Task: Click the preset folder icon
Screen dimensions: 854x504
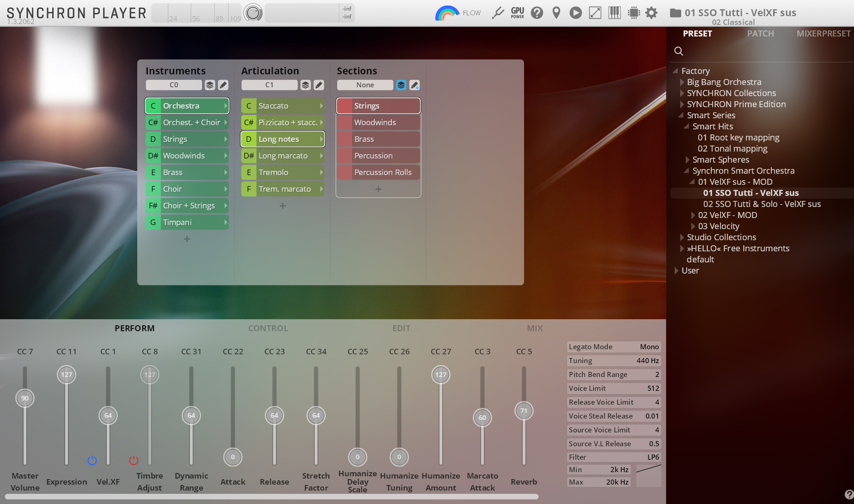Action: (675, 13)
